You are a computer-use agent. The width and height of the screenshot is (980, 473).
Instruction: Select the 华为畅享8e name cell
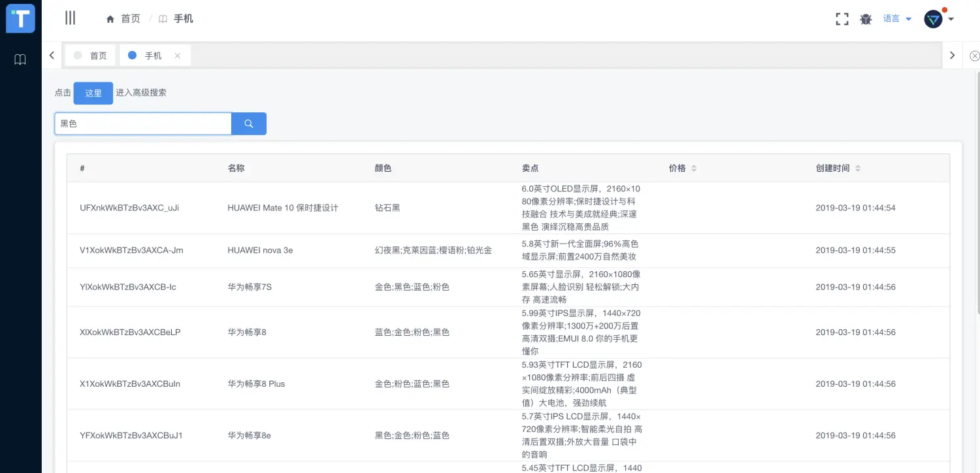coord(249,436)
